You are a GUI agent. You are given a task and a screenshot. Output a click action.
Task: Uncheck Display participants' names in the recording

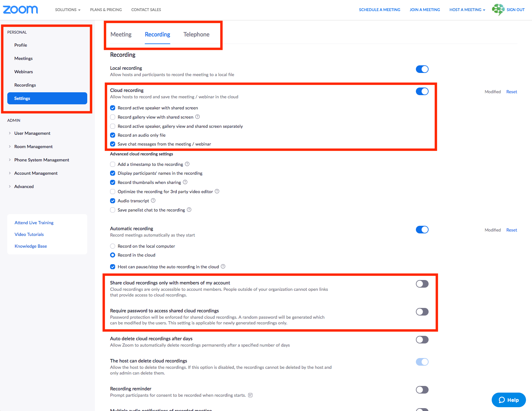click(113, 173)
